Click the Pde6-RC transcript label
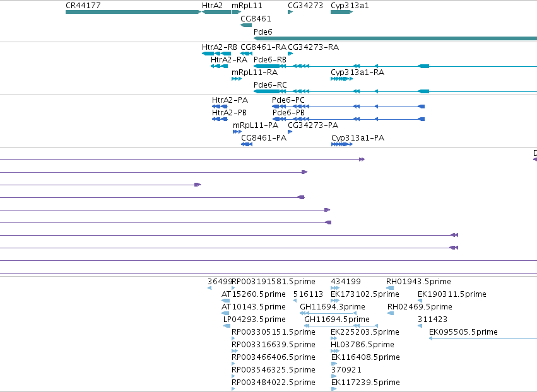 click(x=270, y=85)
